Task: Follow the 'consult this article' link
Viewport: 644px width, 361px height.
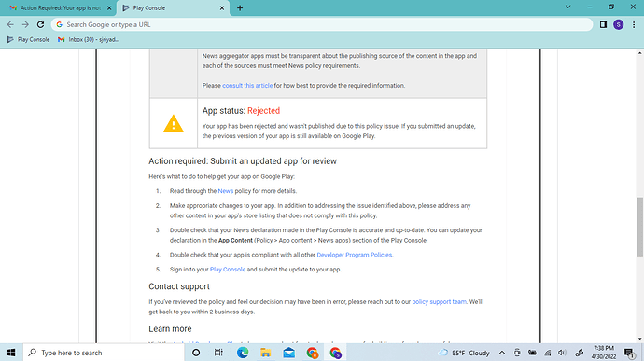Action: [x=247, y=86]
